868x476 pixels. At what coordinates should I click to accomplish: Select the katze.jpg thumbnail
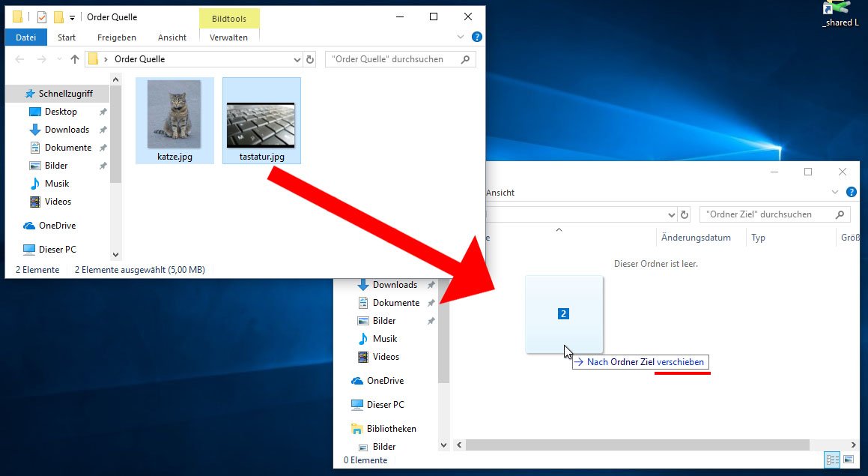(x=174, y=120)
